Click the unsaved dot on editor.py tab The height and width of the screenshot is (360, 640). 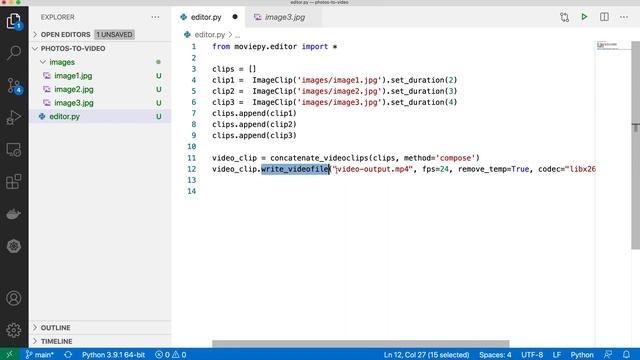[235, 17]
